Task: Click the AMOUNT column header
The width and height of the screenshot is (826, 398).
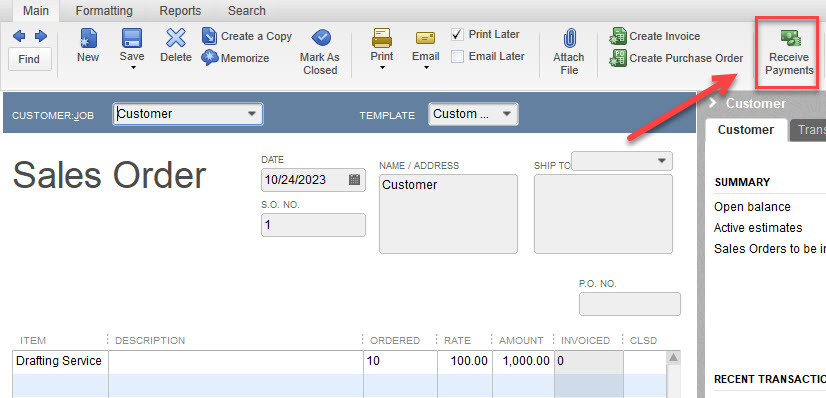Action: (x=521, y=341)
